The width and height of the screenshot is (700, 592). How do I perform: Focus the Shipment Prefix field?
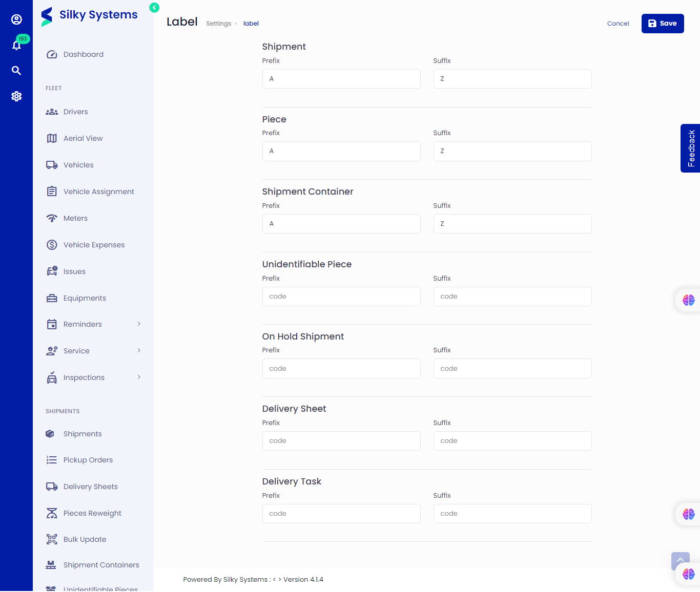(341, 79)
